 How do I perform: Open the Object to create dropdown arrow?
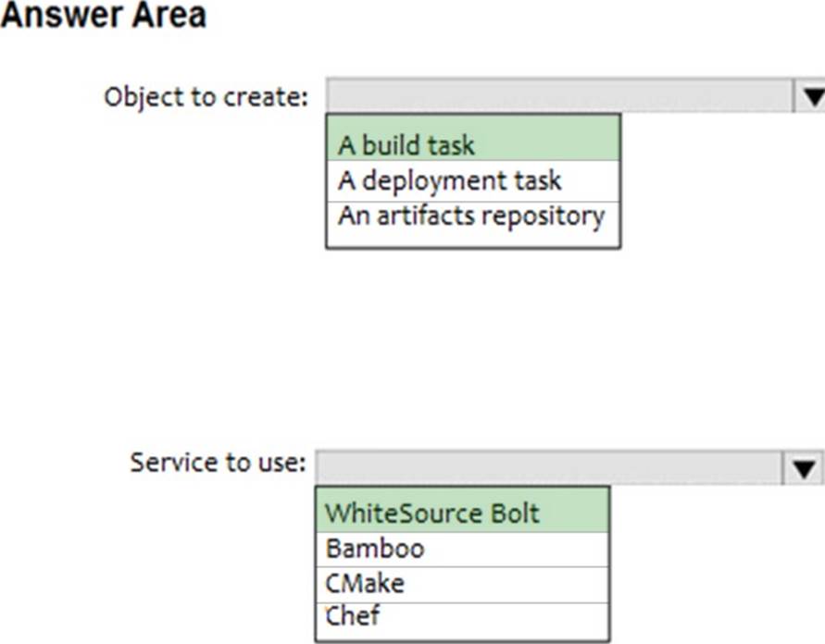[x=809, y=96]
